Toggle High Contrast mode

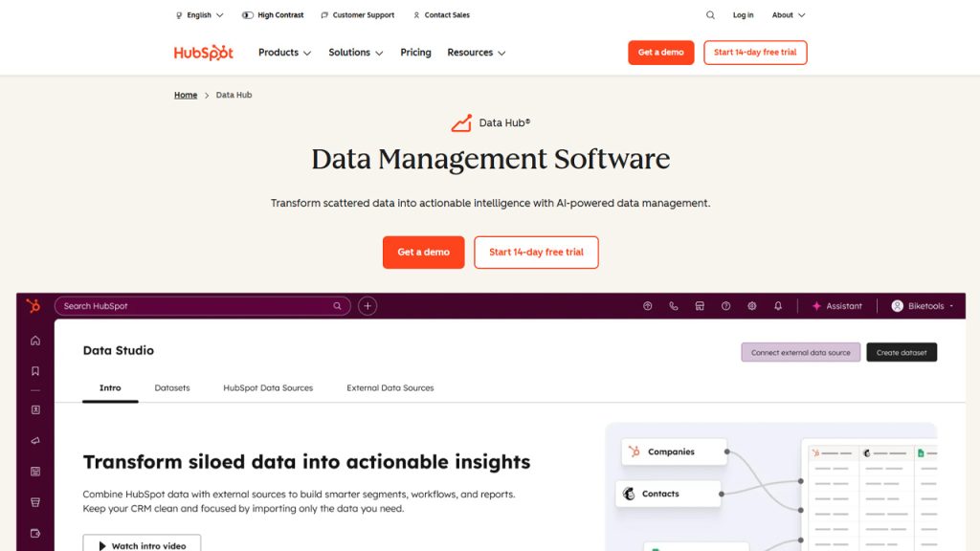tap(273, 15)
